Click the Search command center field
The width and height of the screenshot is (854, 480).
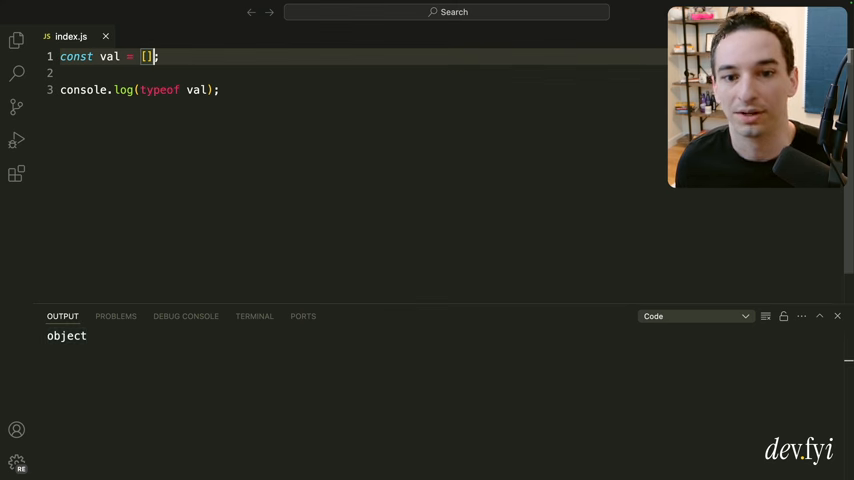pos(447,12)
